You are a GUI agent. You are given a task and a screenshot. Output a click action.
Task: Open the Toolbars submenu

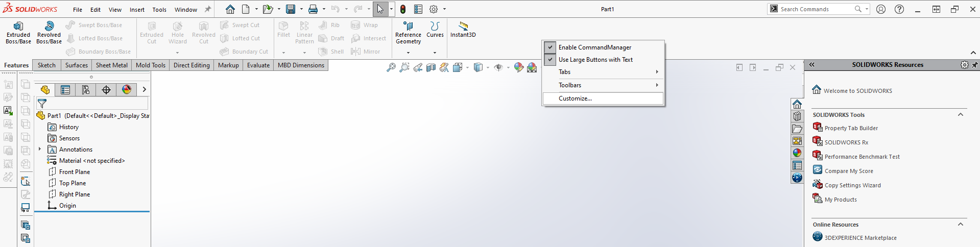(x=603, y=85)
